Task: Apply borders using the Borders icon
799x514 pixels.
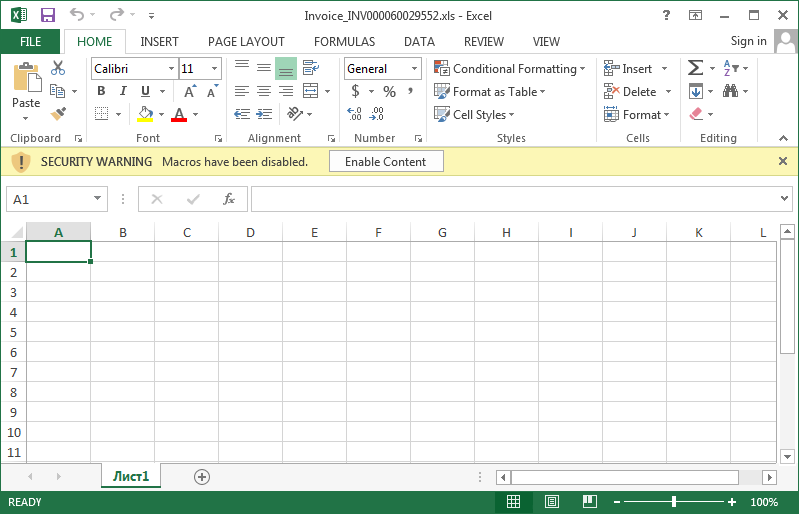Action: click(102, 114)
